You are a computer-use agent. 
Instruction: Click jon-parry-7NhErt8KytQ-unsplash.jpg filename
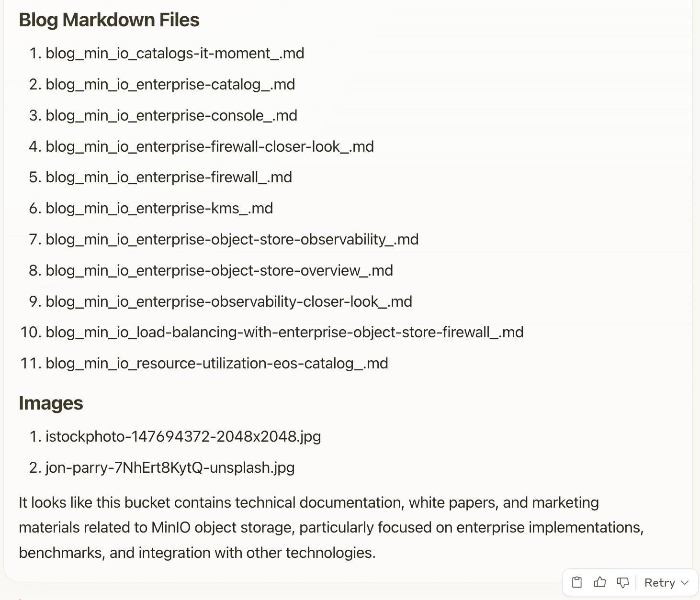pyautogui.click(x=170, y=467)
